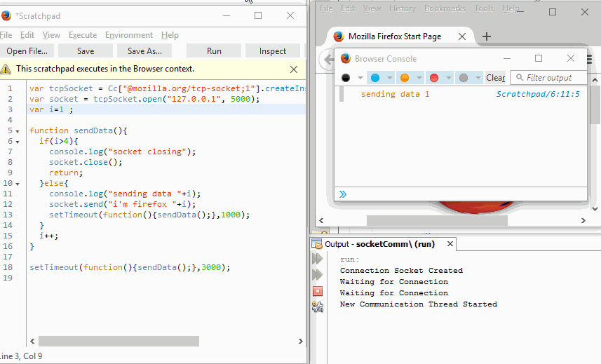This screenshot has height=364, width=601.
Task: Stop the running socketComm process
Action: click(317, 290)
